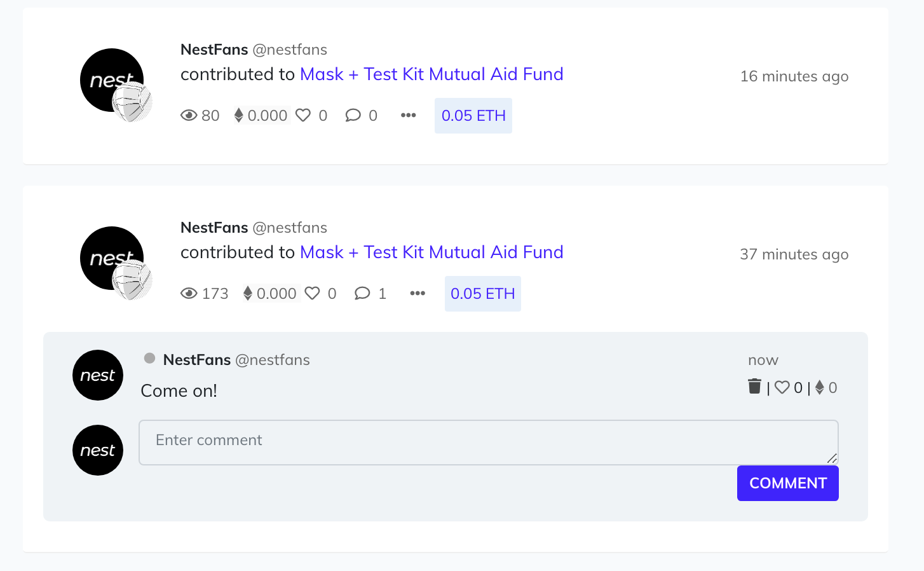Click Ethereum tip icon on first post
This screenshot has height=571, width=924.
(238, 115)
